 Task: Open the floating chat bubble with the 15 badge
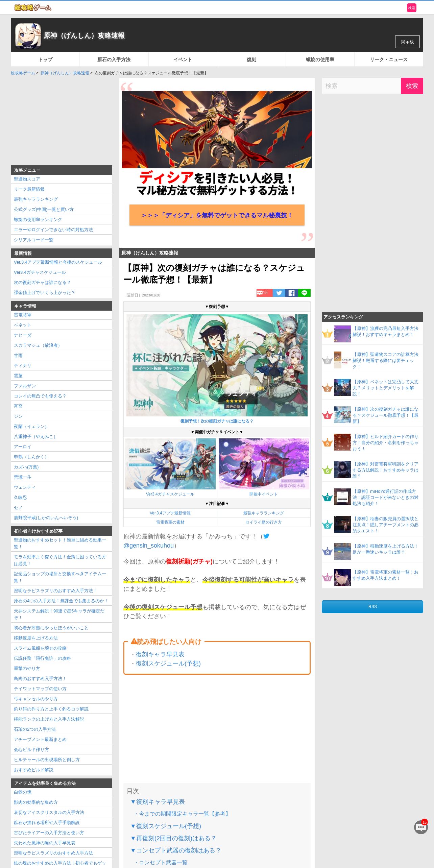[421, 827]
